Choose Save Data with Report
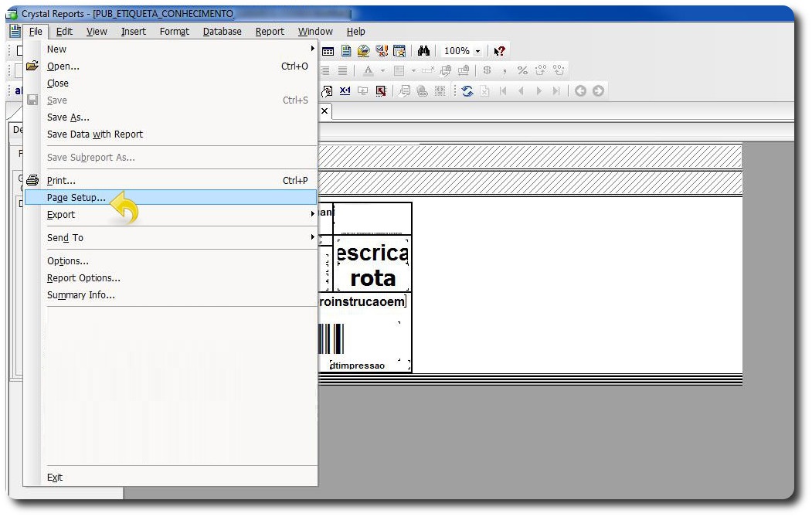 pyautogui.click(x=171, y=134)
